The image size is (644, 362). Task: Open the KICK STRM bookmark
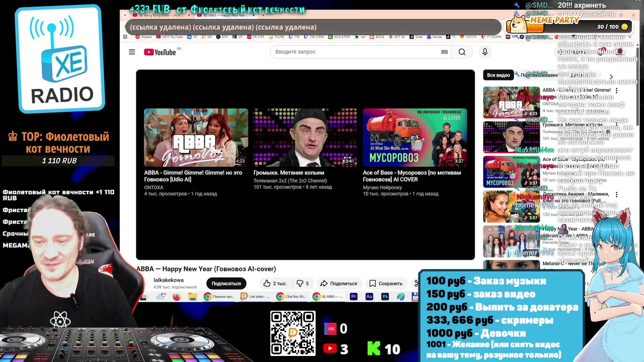pyautogui.click(x=339, y=37)
